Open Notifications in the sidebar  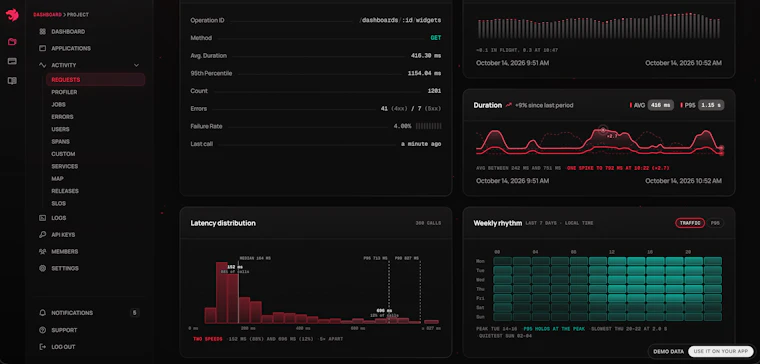click(x=72, y=313)
